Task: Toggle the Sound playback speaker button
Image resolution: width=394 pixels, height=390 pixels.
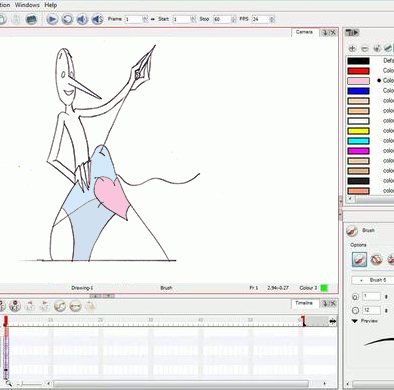Action: pos(82,19)
